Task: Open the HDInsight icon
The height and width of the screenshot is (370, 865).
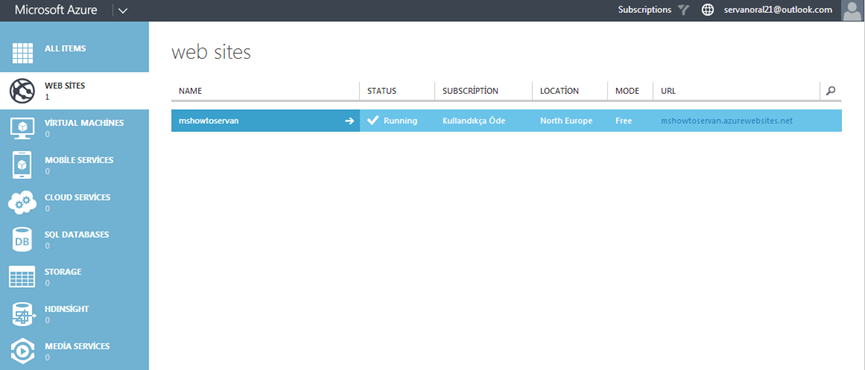Action: [23, 314]
